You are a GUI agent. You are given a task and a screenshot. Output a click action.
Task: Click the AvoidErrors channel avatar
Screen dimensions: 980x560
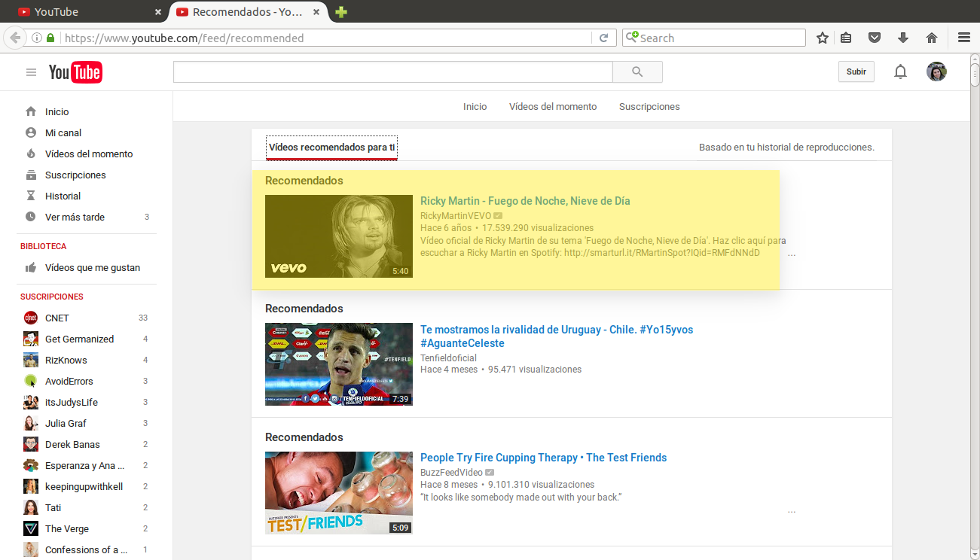pyautogui.click(x=31, y=381)
